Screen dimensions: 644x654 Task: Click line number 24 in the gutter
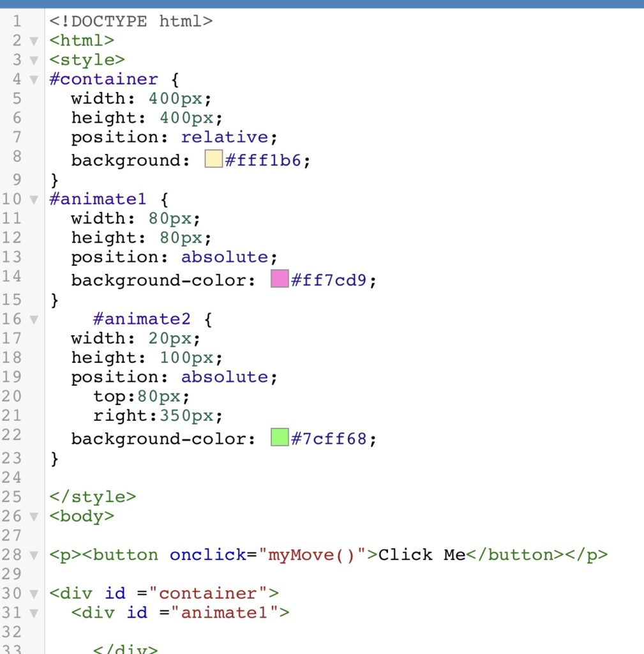tap(11, 477)
